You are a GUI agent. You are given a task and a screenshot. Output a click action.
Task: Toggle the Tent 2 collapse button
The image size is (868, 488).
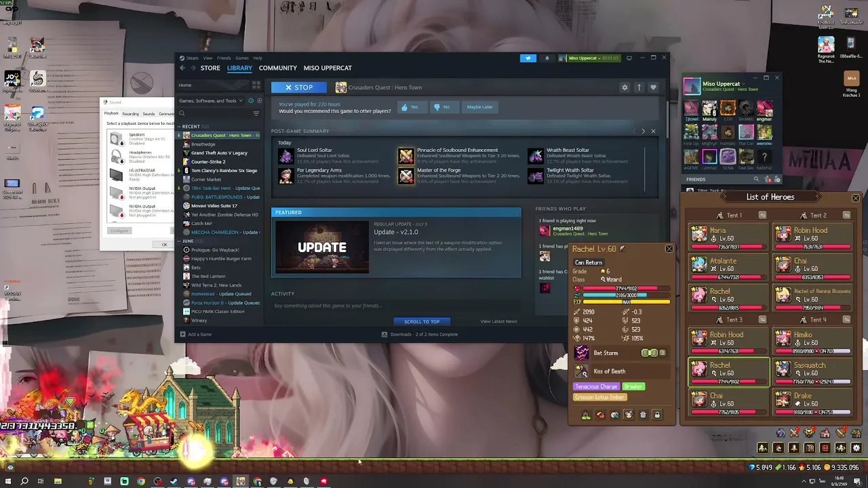[846, 216]
